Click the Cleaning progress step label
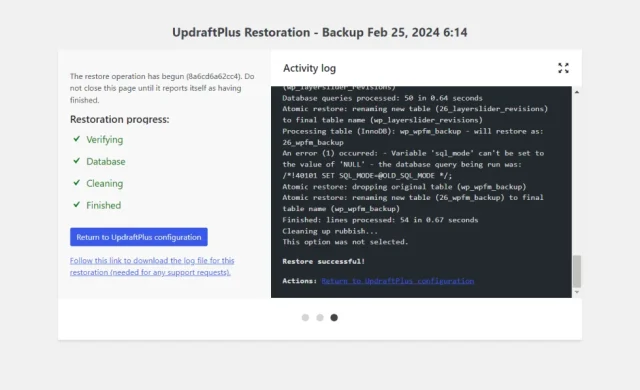Viewport: 640px width, 390px height. click(x=104, y=184)
